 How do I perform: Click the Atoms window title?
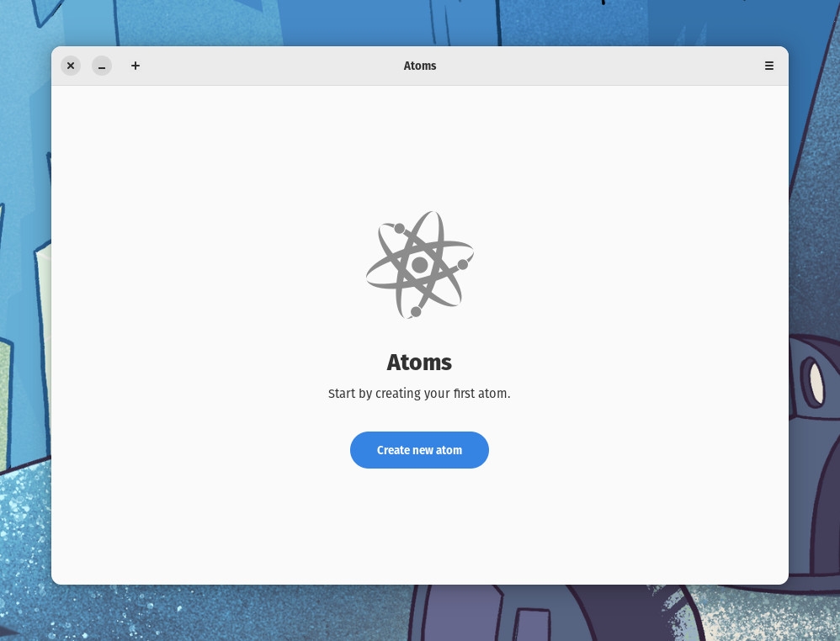(419, 66)
